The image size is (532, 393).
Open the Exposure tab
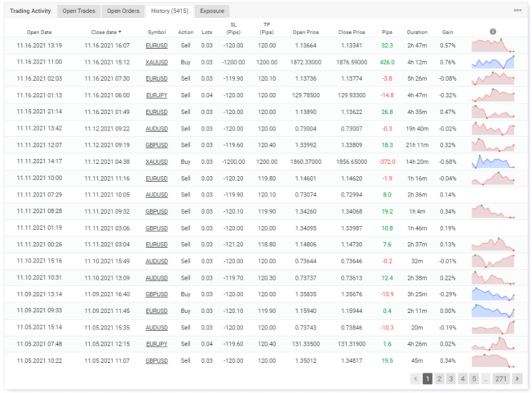pyautogui.click(x=213, y=11)
